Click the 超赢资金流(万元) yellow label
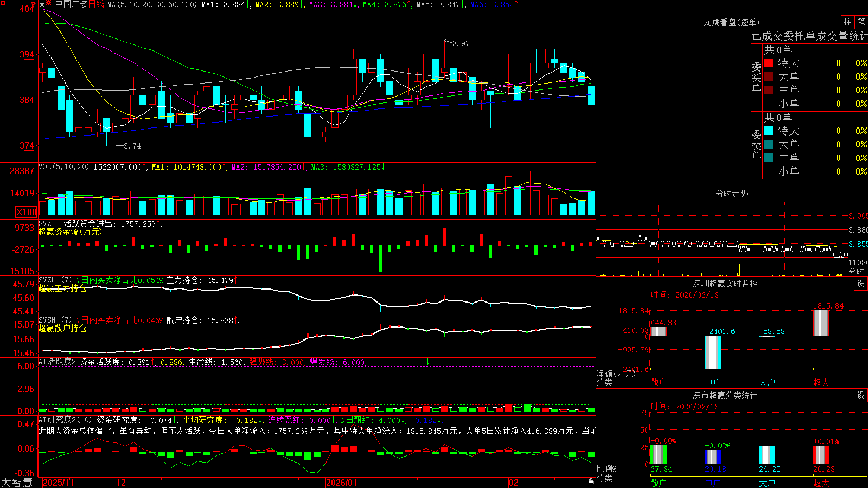Viewport: 868px width, 488px height. [x=70, y=232]
